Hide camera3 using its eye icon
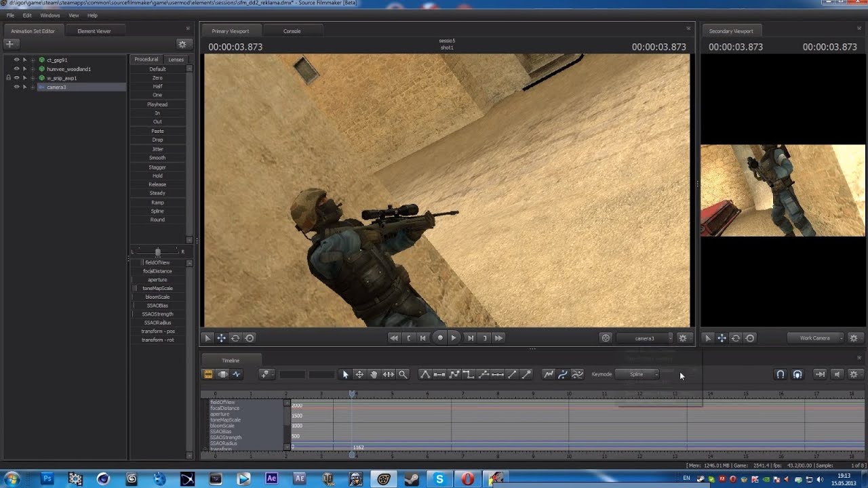Viewport: 868px width, 488px height. [16, 87]
